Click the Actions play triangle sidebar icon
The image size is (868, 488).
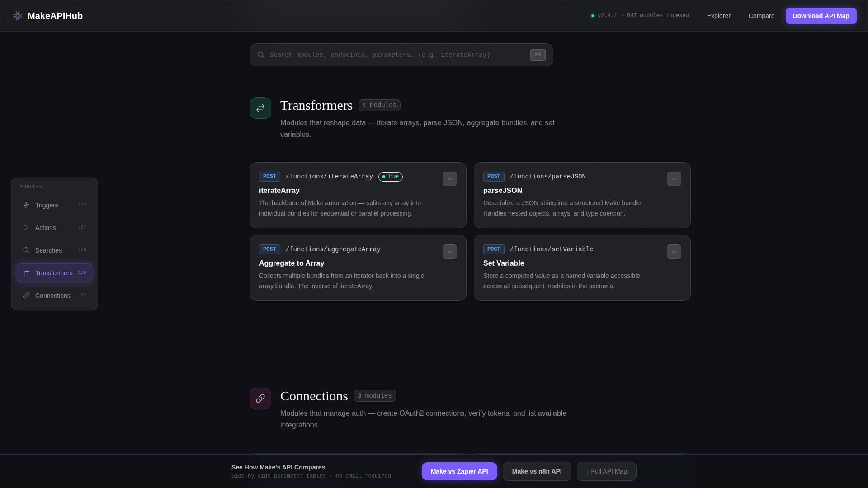(26, 228)
